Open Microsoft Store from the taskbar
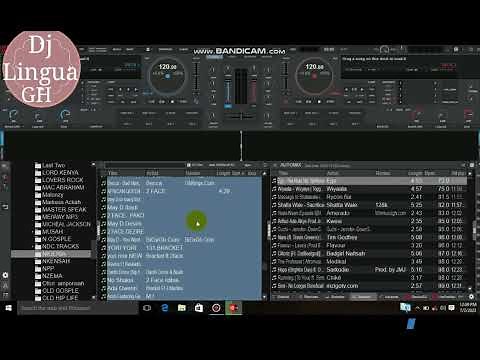Image resolution: width=480 pixels, height=360 pixels. click(x=199, y=308)
